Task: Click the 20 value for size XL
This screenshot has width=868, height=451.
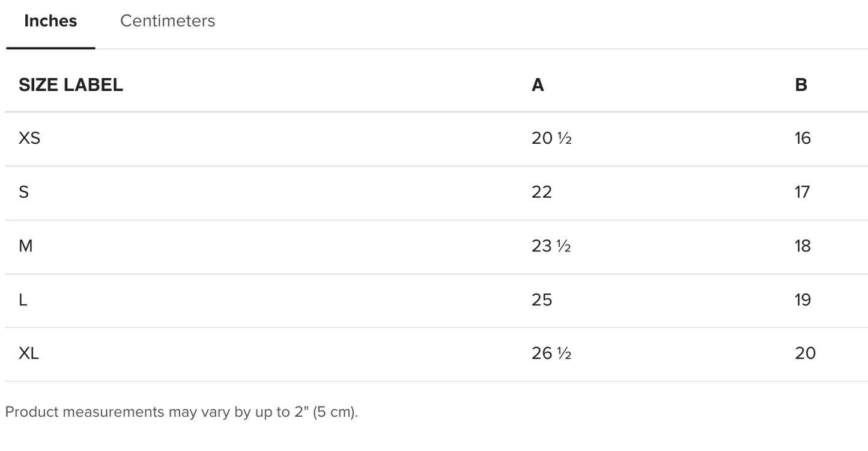Action: [x=805, y=354]
